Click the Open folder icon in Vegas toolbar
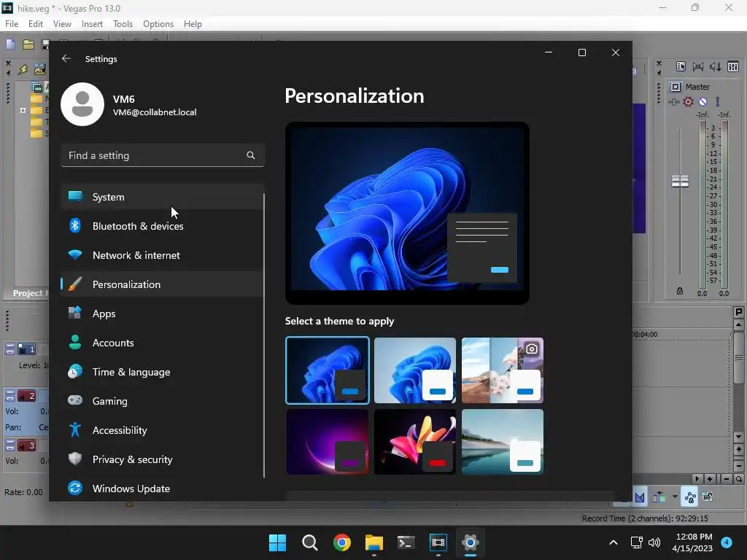 click(28, 44)
